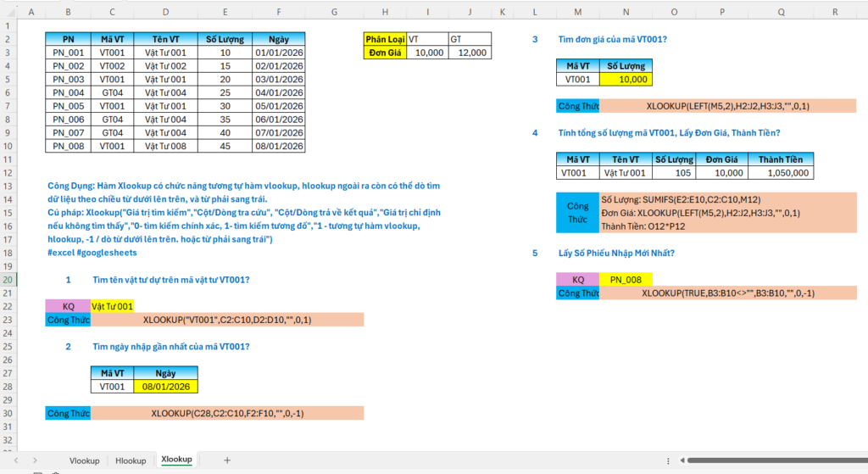
Task: Select yellow cell showing PN_008
Action: pos(626,279)
